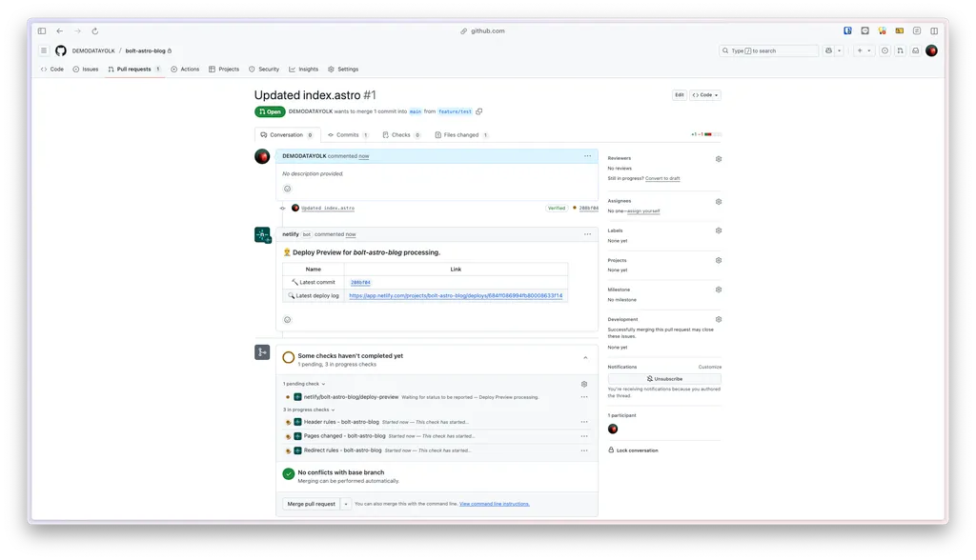Open Reviewers settings gear
The image size is (976, 560).
click(719, 159)
